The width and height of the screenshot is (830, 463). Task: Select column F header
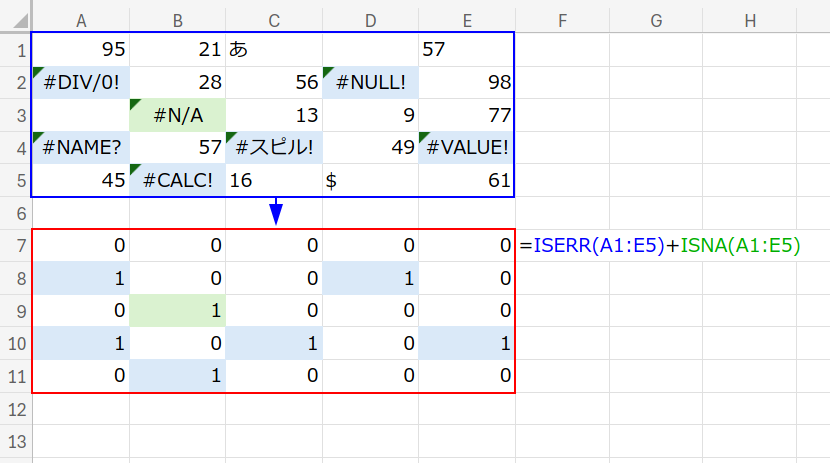563,18
